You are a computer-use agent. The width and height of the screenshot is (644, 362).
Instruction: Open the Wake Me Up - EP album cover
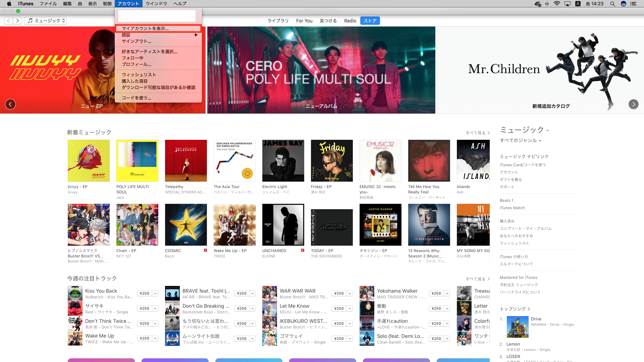click(234, 225)
